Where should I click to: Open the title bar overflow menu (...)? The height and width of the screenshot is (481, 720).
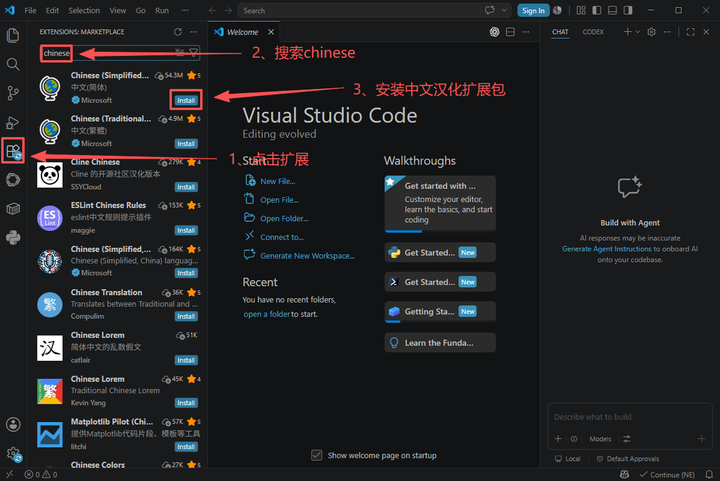(x=185, y=10)
